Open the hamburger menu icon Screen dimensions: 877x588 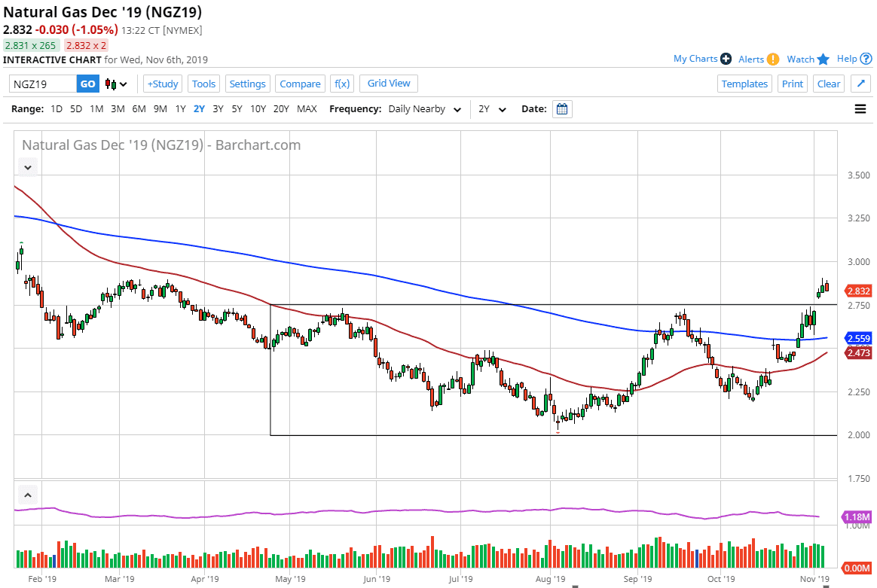pos(860,109)
